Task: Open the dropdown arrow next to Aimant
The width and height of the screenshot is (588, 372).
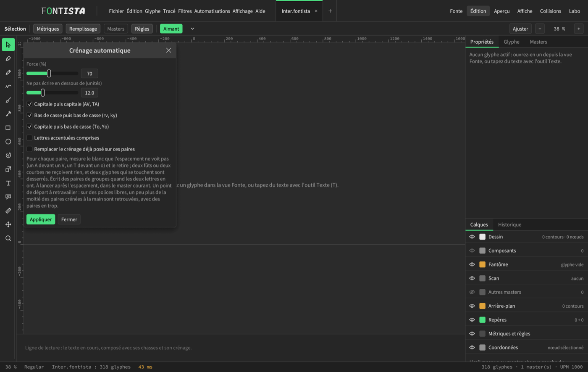Action: tap(192, 29)
